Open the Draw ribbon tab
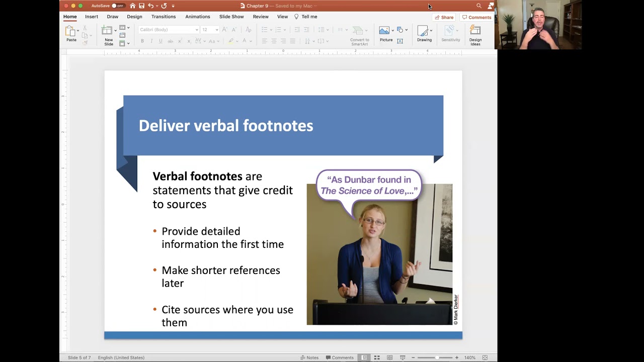 point(113,17)
